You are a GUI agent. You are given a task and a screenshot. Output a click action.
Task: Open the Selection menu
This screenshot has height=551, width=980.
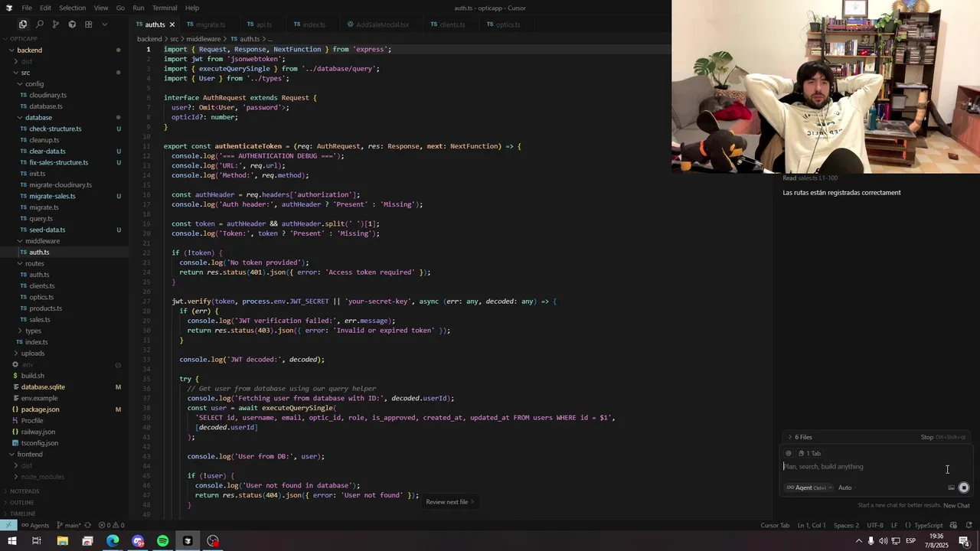click(72, 8)
